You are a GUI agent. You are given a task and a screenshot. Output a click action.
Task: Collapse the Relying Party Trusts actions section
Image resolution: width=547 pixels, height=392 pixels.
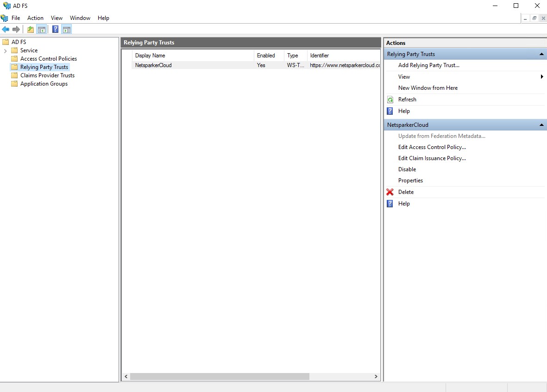[x=541, y=54]
